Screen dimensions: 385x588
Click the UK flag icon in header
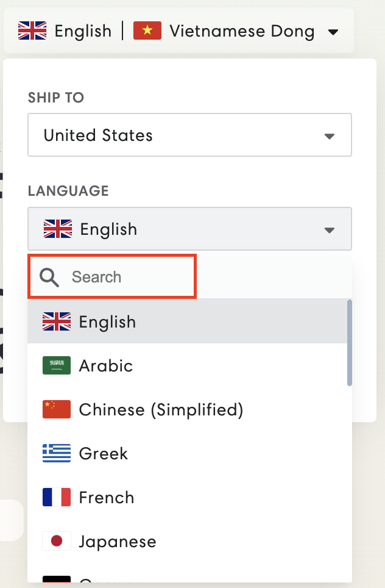[32, 30]
